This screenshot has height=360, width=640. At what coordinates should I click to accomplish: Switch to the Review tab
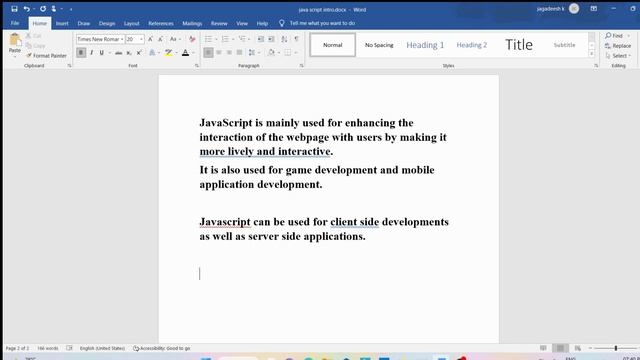[219, 23]
